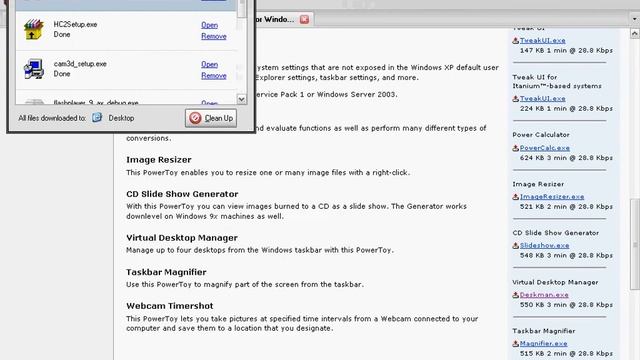
Task: Click the Desktop folder icon in Downloads window
Action: [97, 118]
